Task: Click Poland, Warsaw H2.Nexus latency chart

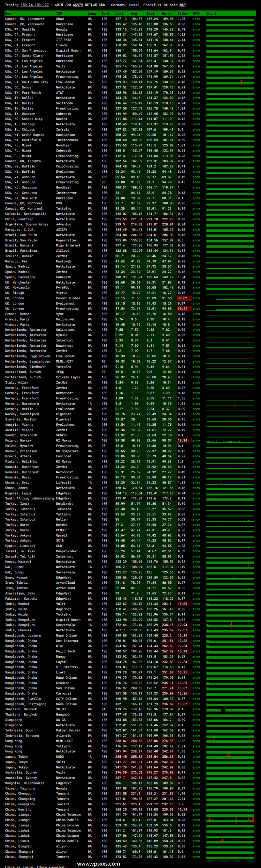Action: click(x=230, y=441)
